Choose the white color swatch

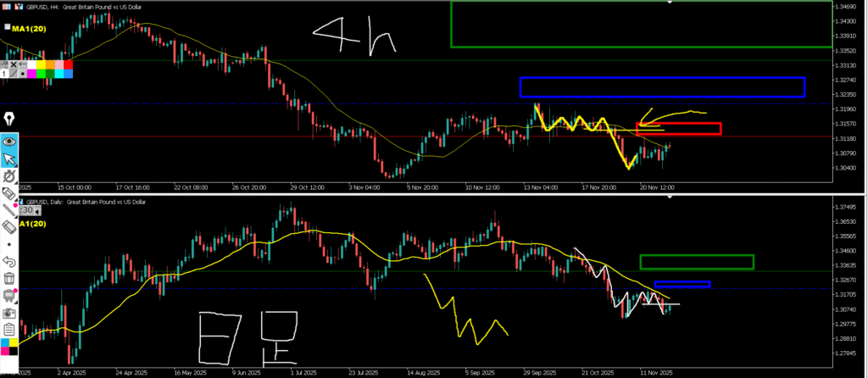[x=31, y=64]
